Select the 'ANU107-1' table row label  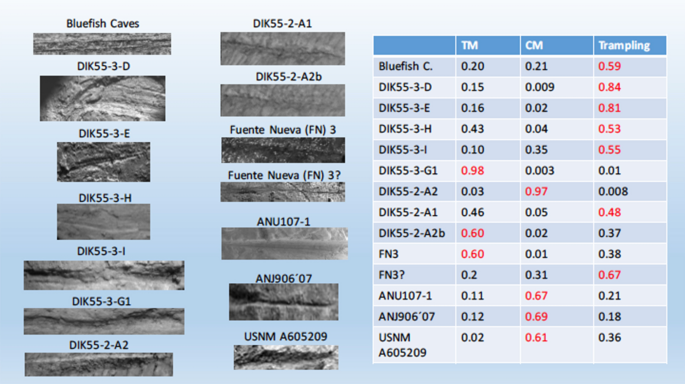(405, 296)
